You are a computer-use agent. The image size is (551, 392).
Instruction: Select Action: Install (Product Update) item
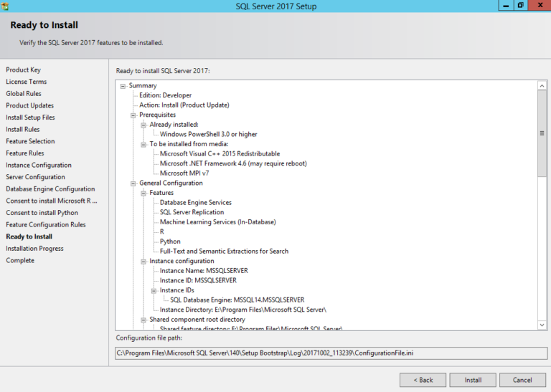(184, 105)
